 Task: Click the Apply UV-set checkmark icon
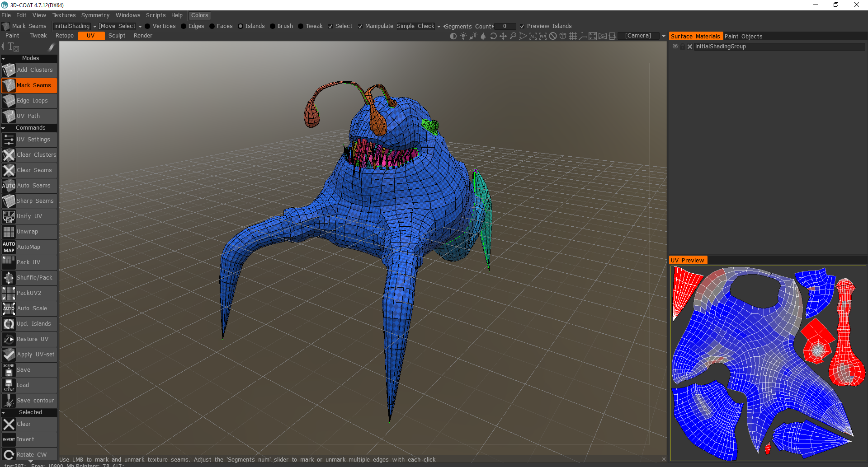point(9,355)
